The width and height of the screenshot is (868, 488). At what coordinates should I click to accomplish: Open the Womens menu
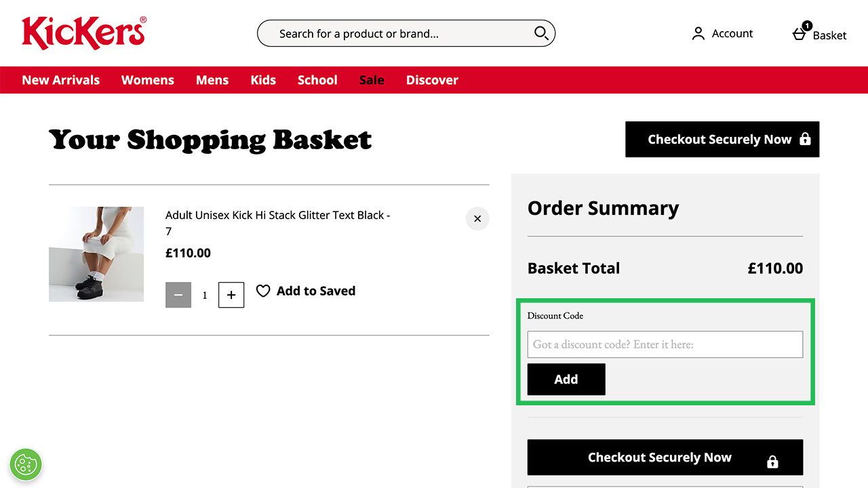coord(148,80)
